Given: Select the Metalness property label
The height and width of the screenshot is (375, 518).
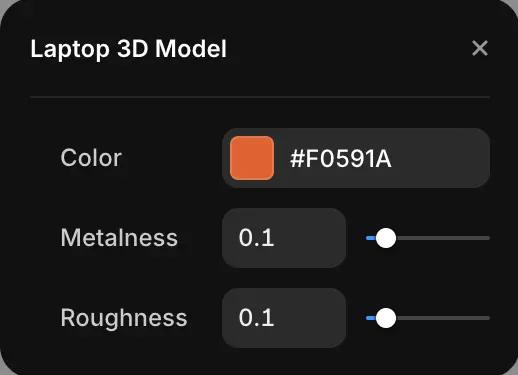Looking at the screenshot, I should 119,238.
